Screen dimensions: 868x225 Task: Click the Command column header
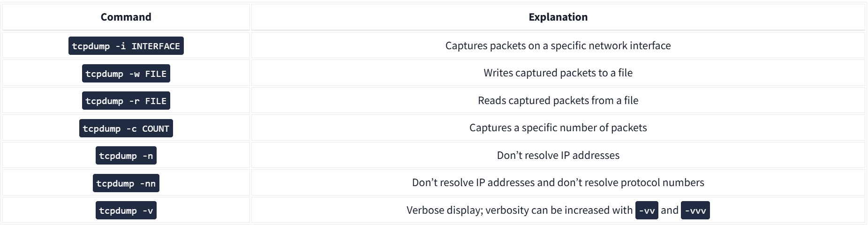(126, 17)
